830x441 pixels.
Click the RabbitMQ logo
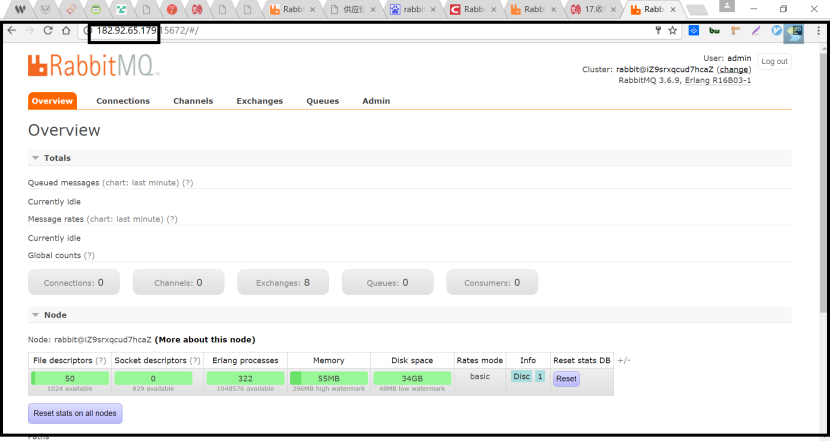[93, 66]
